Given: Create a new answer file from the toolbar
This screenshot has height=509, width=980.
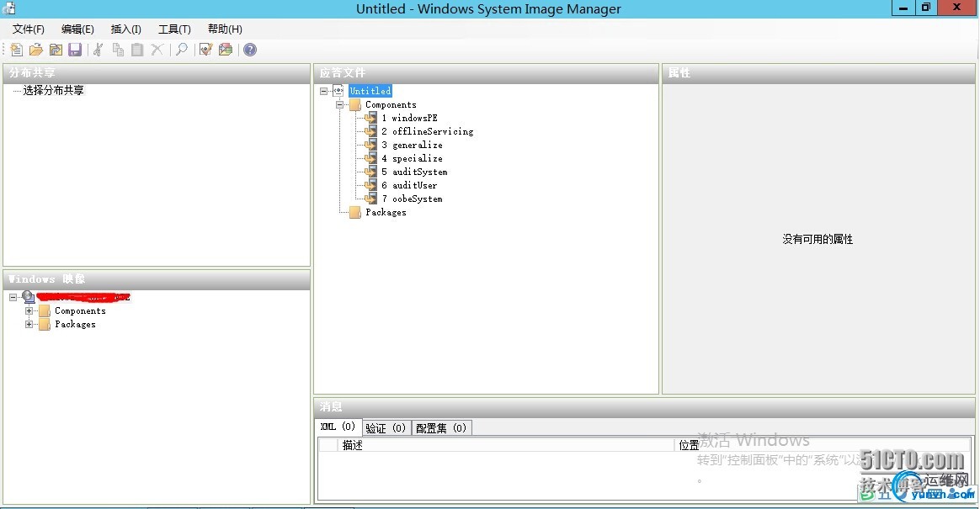Looking at the screenshot, I should pyautogui.click(x=16, y=50).
